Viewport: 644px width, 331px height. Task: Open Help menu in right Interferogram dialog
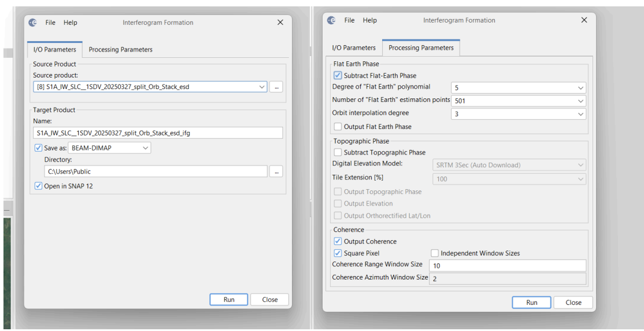click(x=369, y=20)
